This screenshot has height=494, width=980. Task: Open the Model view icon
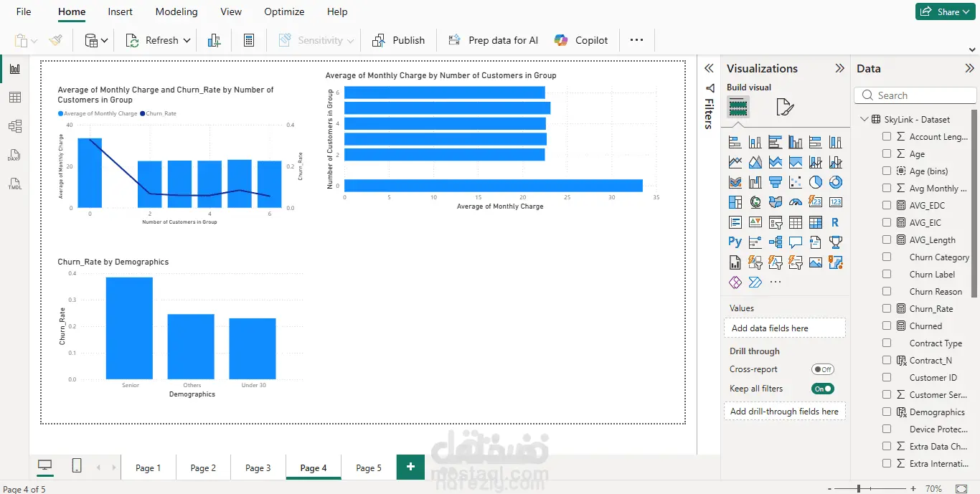[14, 126]
